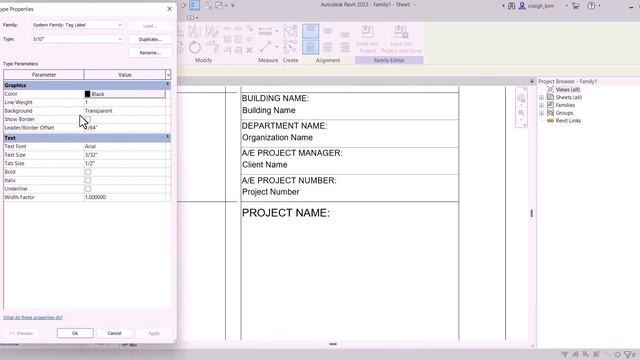The image size is (640, 360).
Task: Open the Autodesk App Store cart icon
Action: tap(576, 6)
